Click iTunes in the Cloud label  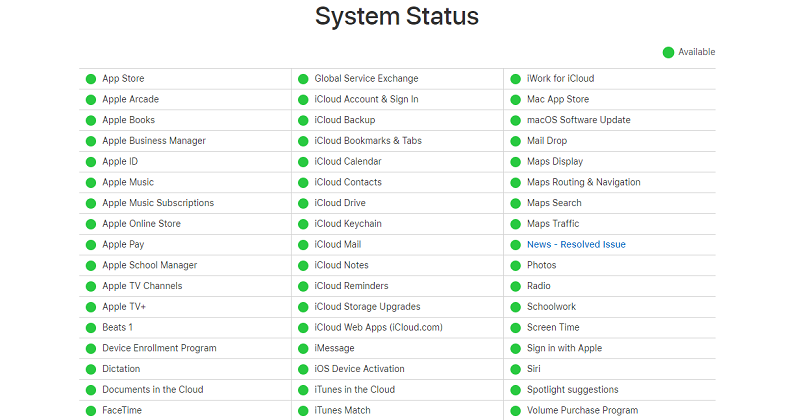355,389
